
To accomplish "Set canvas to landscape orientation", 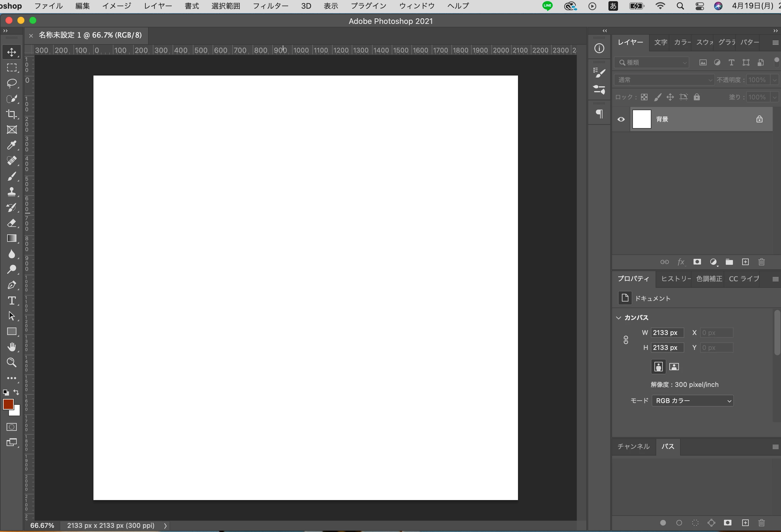I will [x=674, y=367].
